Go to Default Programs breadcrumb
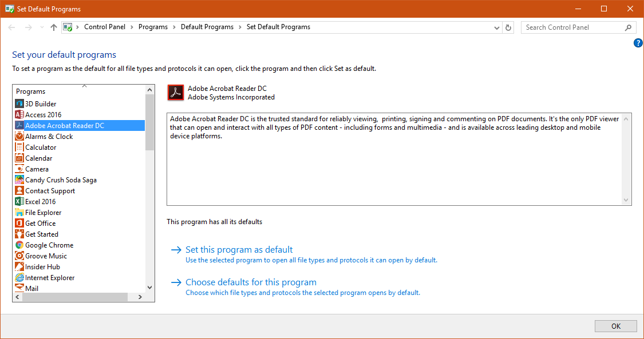Image resolution: width=644 pixels, height=339 pixels. [207, 27]
